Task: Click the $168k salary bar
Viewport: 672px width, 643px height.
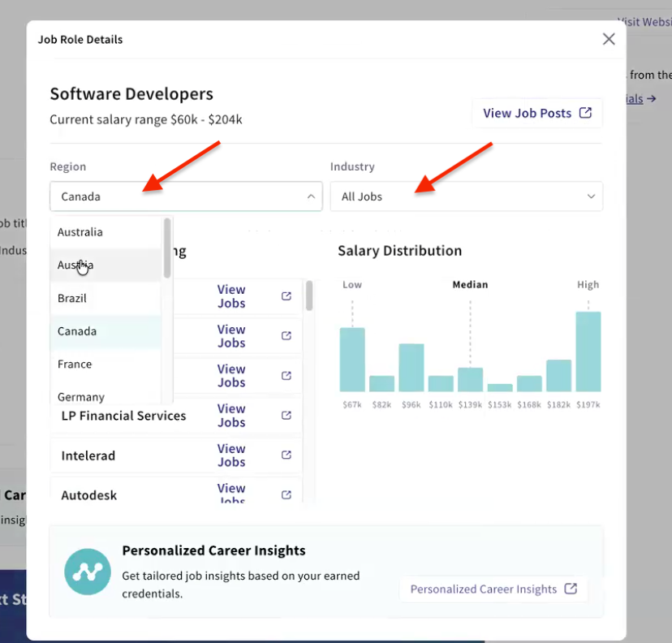Action: pos(529,384)
